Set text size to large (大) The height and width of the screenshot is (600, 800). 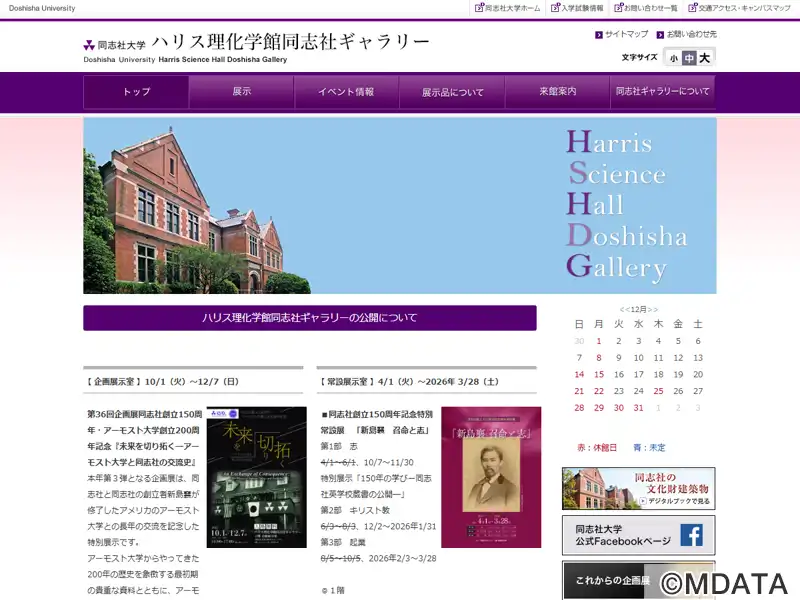(x=704, y=59)
